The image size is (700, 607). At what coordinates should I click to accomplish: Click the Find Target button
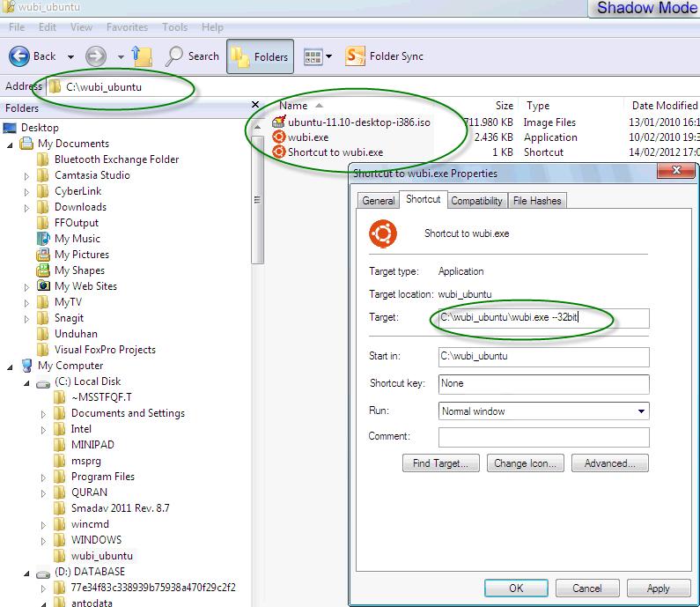click(440, 463)
